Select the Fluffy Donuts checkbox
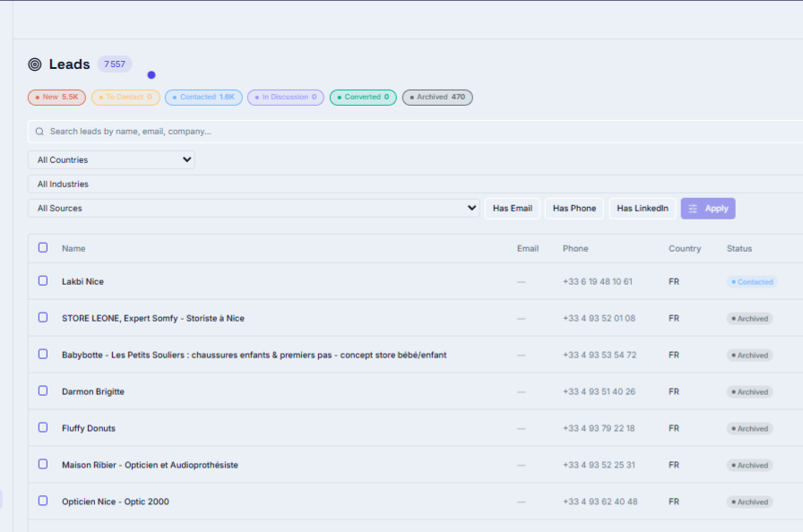This screenshot has height=532, width=803. pyautogui.click(x=43, y=427)
